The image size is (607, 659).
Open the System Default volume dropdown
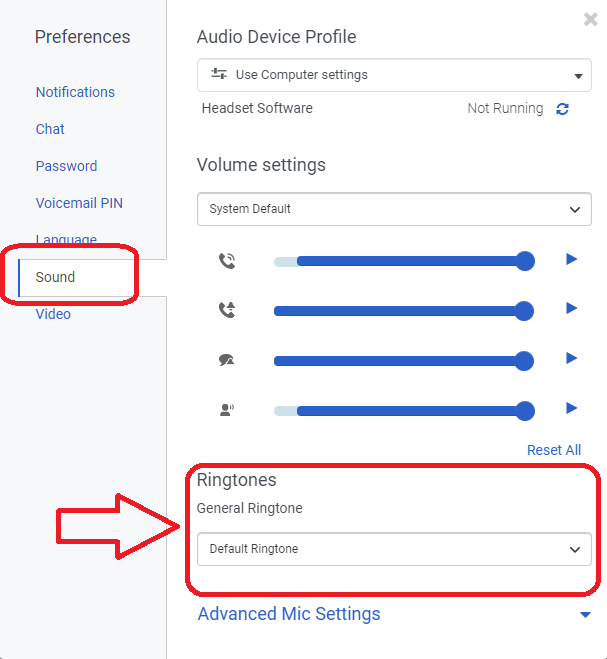tap(394, 209)
